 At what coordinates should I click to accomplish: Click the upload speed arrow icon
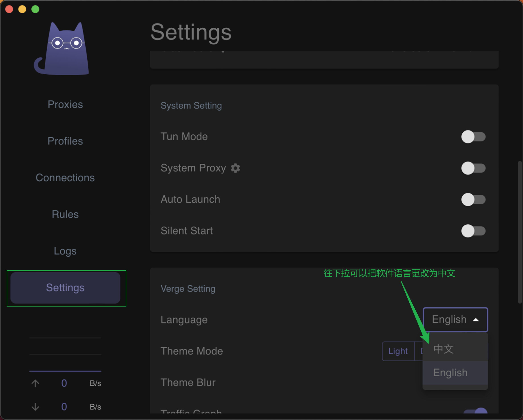(35, 383)
